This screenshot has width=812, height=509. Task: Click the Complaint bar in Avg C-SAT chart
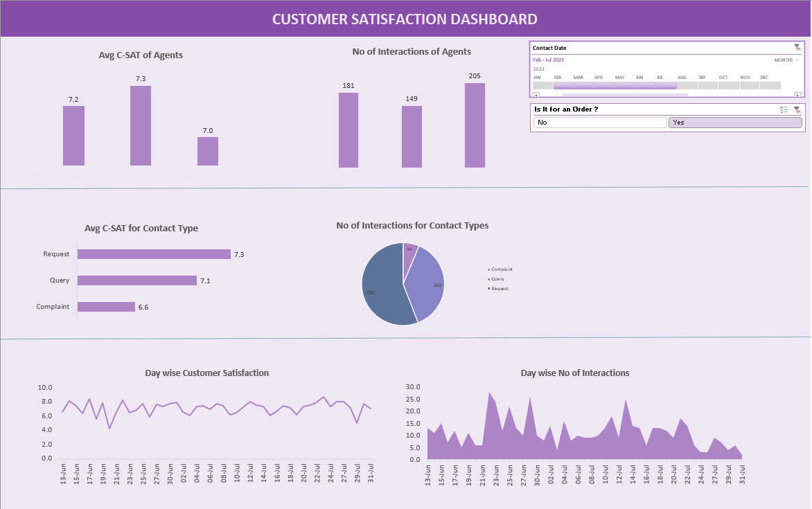pos(106,307)
